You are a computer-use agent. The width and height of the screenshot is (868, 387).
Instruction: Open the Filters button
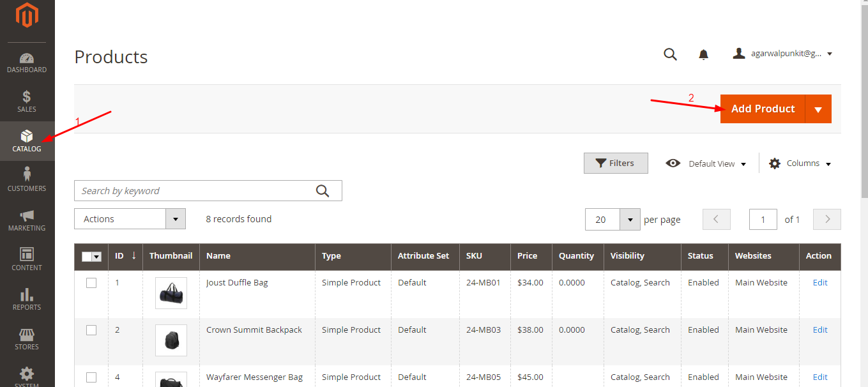[616, 163]
